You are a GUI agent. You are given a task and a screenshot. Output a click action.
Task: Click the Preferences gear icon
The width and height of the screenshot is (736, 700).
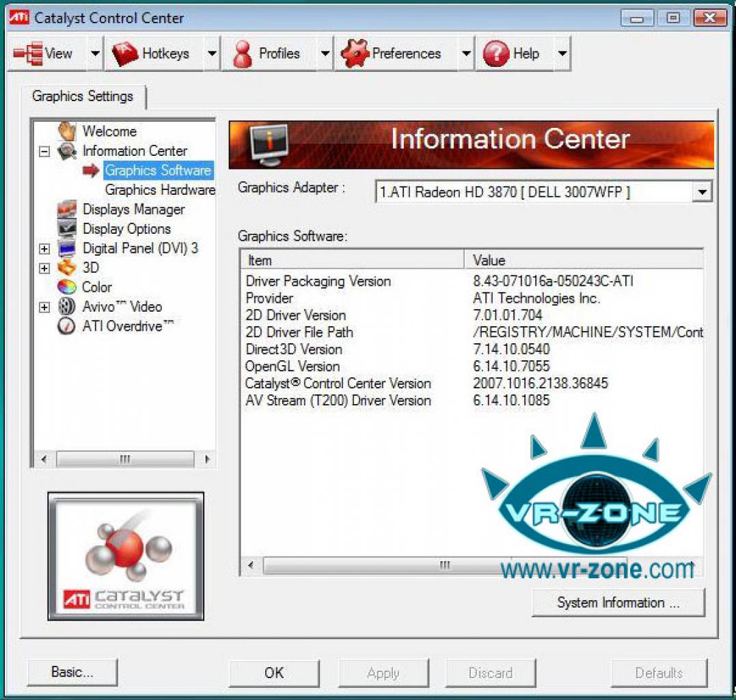pyautogui.click(x=355, y=53)
